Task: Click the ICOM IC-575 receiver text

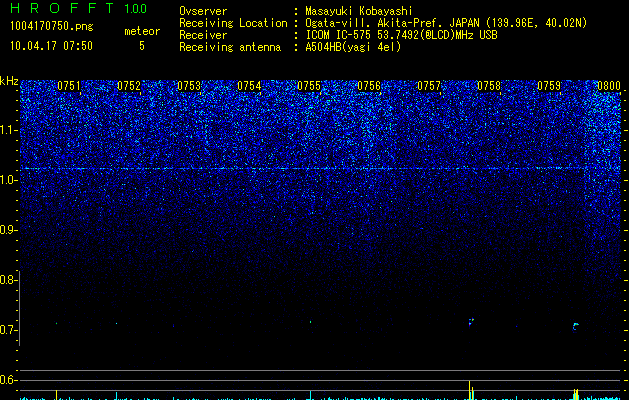Action: 401,35
